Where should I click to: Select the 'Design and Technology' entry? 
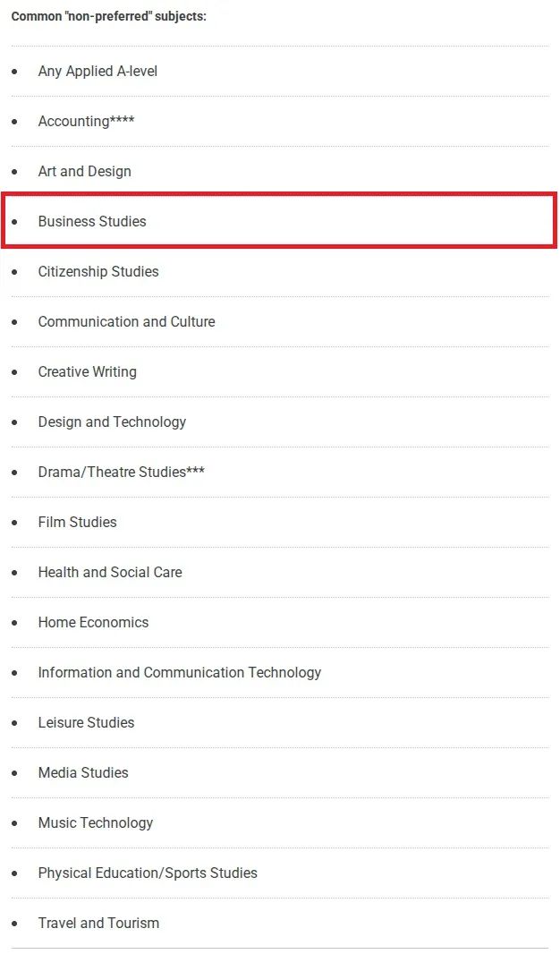(x=112, y=422)
